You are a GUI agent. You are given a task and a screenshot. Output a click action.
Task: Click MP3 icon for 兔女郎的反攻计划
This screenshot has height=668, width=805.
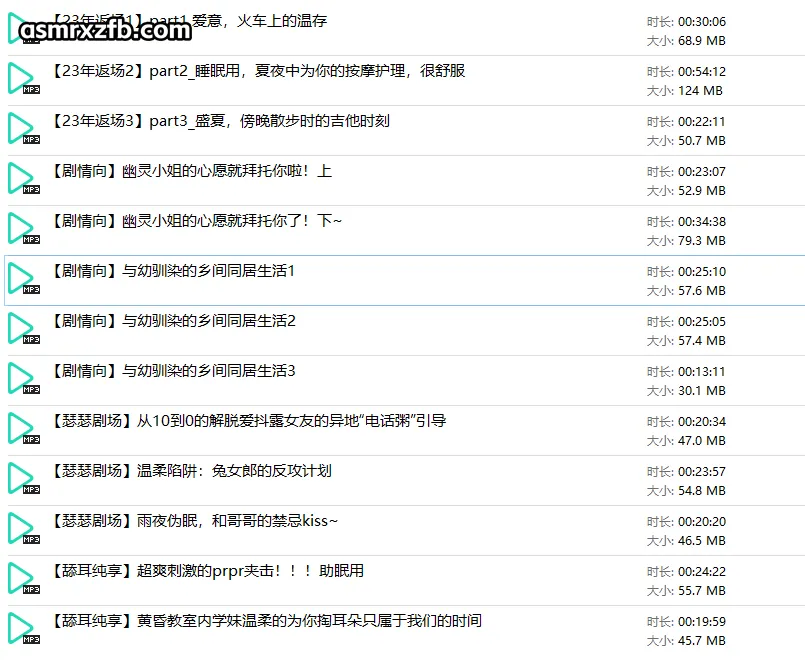24,478
